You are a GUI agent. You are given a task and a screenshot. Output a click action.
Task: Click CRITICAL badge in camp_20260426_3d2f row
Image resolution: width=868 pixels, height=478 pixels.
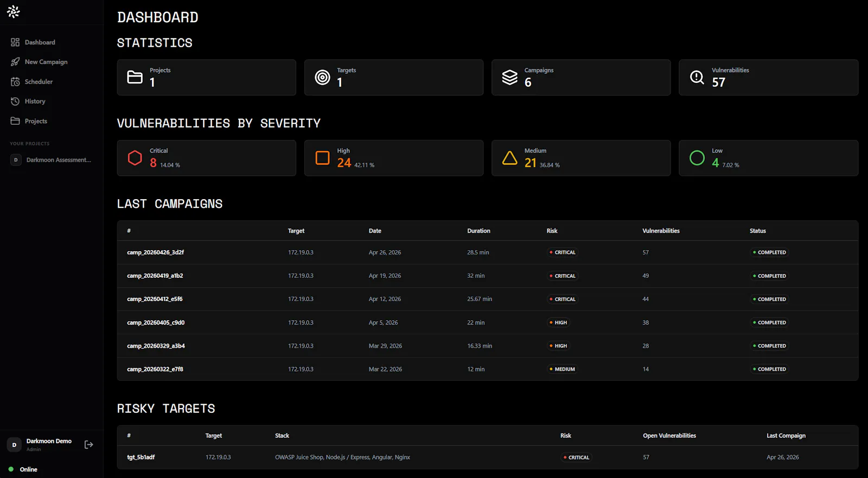click(x=562, y=252)
